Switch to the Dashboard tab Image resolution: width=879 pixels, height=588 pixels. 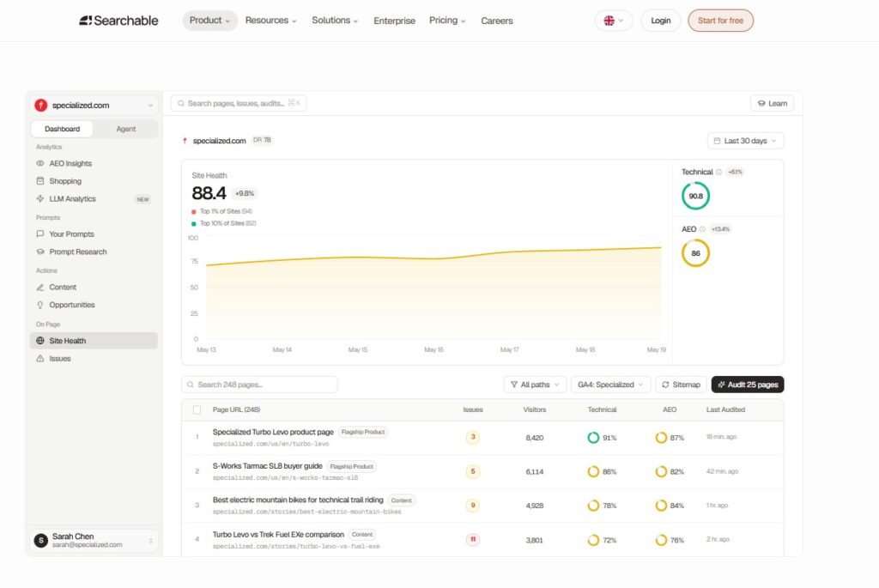62,129
